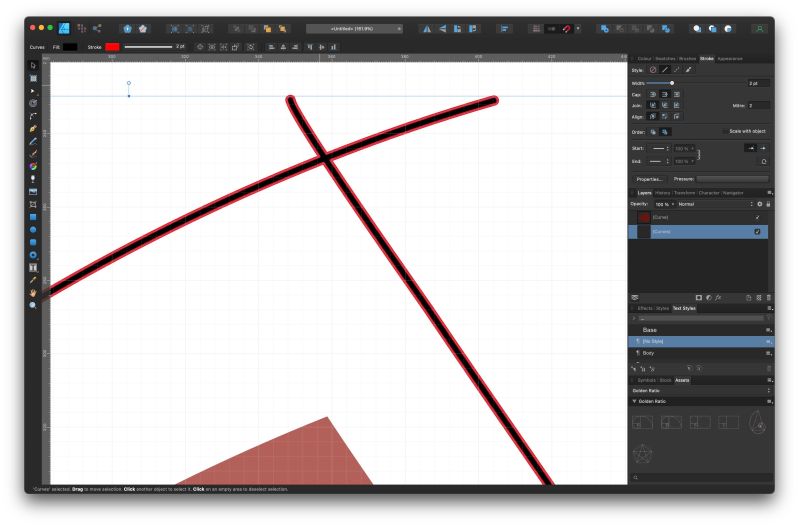Click the Flip Vertical toolbar icon
799x526 pixels.
click(442, 29)
